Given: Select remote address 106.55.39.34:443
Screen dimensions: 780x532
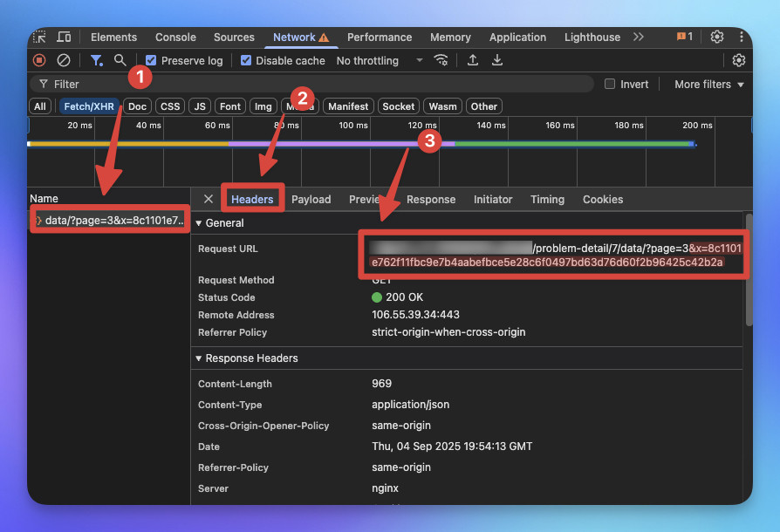Looking at the screenshot, I should click(416, 315).
